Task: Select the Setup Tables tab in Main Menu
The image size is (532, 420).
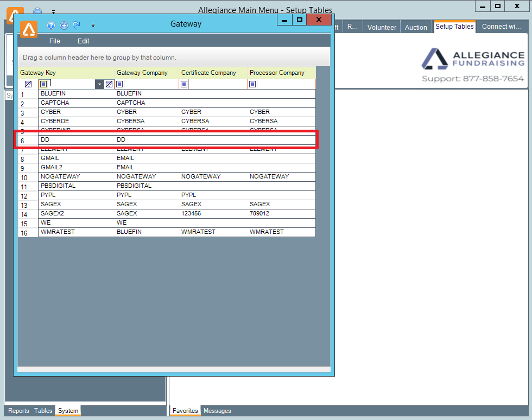Action: coord(454,27)
